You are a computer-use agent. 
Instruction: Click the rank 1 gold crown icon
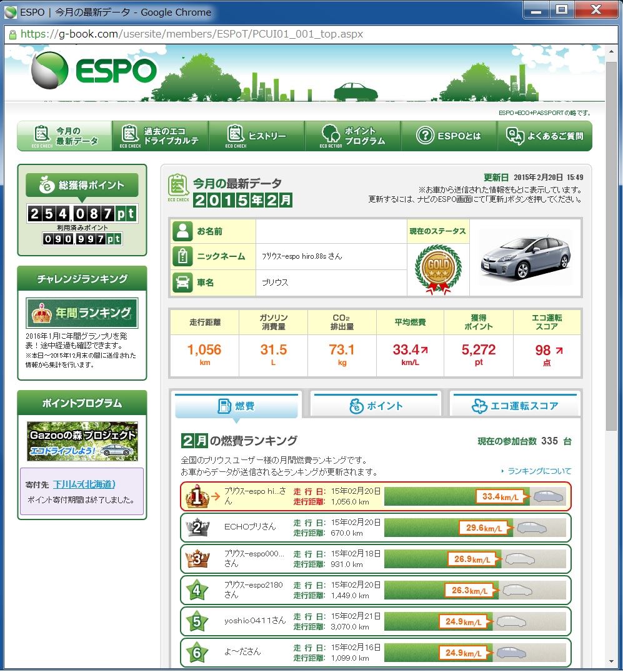(x=197, y=496)
